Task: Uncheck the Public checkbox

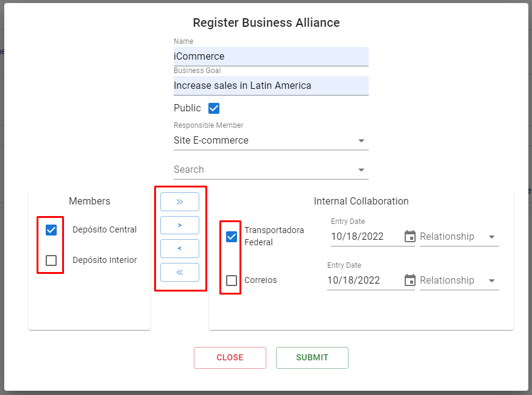Action: pyautogui.click(x=214, y=108)
